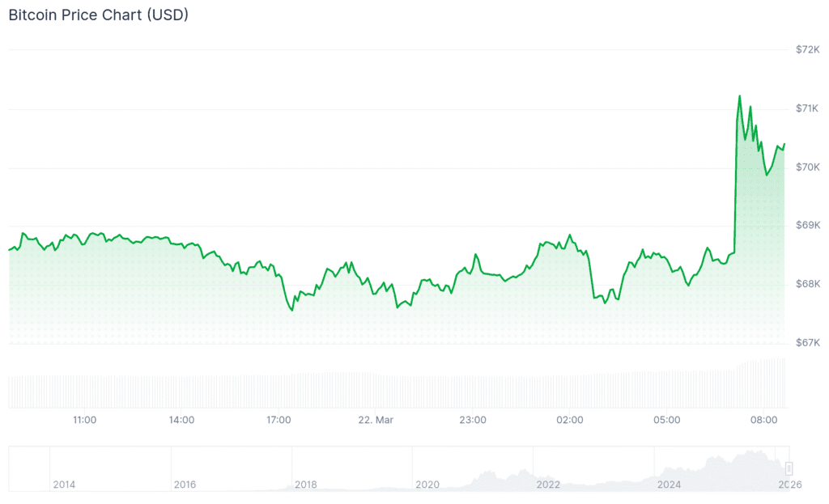Image resolution: width=829 pixels, height=504 pixels.
Task: Click the $72K y-axis label
Action: (807, 50)
